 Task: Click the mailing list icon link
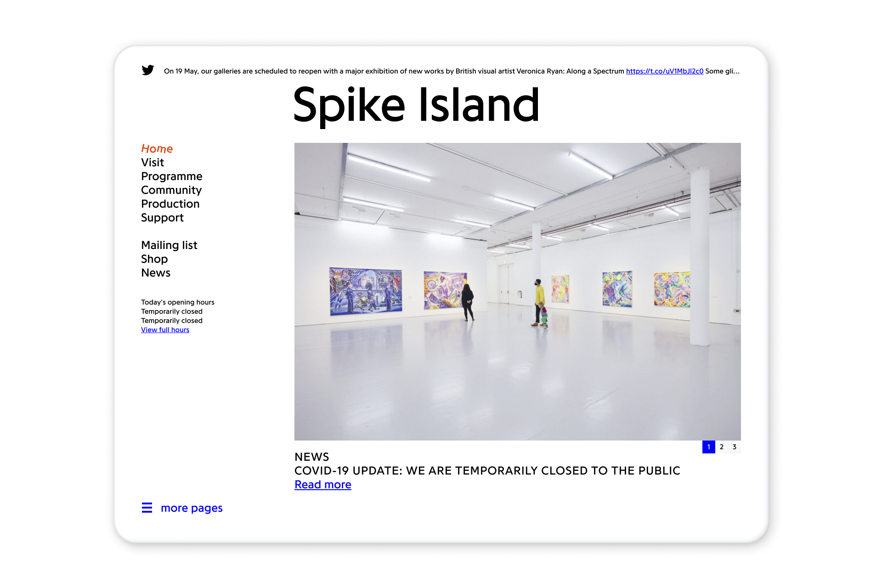(x=170, y=245)
